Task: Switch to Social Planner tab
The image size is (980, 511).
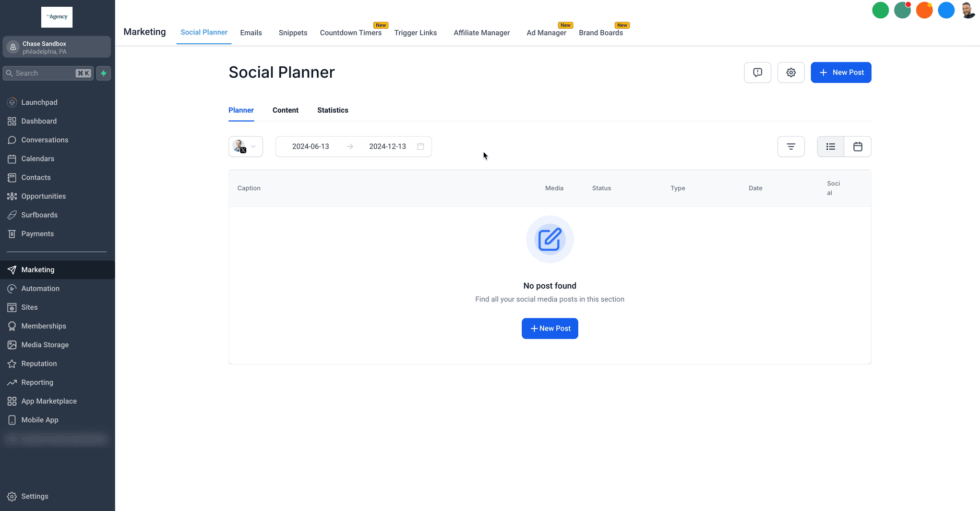Action: [x=204, y=32]
